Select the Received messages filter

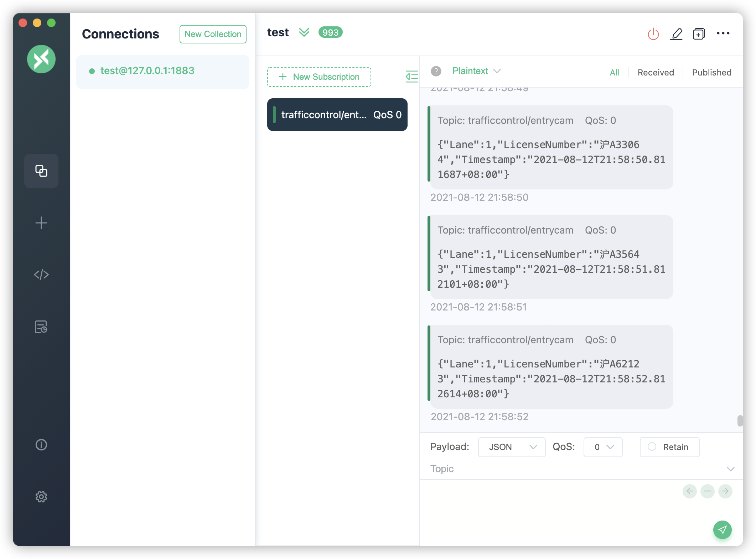(656, 72)
